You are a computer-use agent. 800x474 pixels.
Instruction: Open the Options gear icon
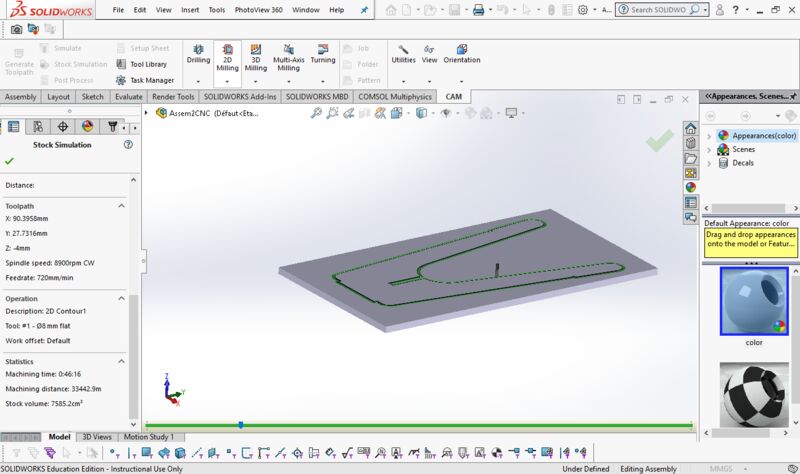[583, 10]
